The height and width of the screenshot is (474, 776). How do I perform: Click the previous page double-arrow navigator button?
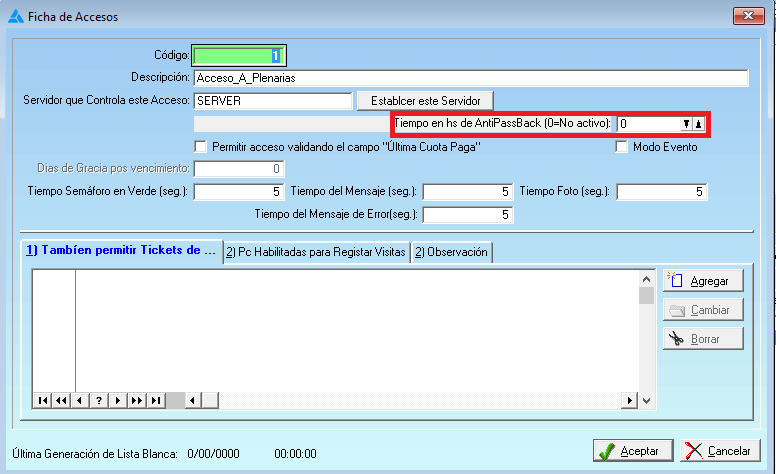point(61,400)
